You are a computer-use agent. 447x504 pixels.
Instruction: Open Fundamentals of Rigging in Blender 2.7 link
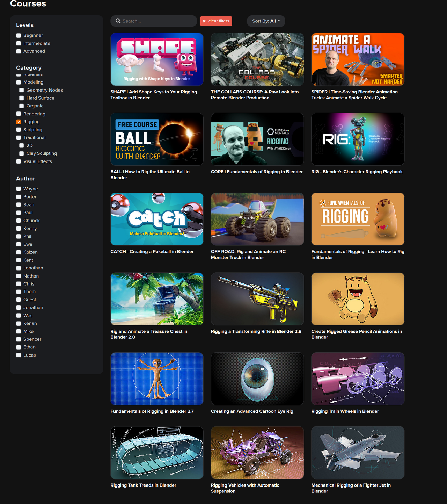pyautogui.click(x=152, y=411)
